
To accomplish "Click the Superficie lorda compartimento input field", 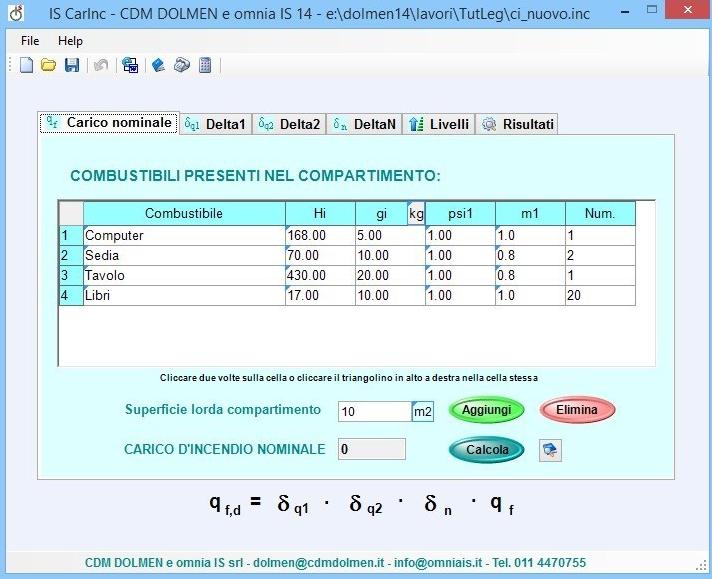I will pyautogui.click(x=374, y=411).
